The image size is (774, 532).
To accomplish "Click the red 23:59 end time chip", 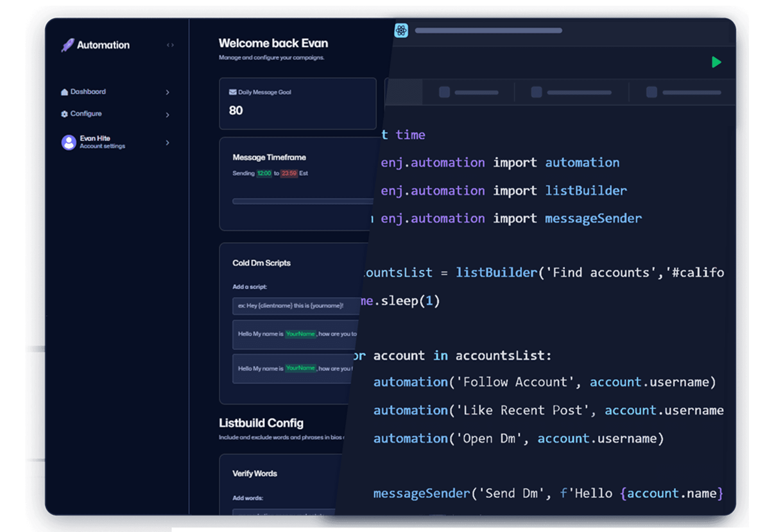I will [289, 173].
